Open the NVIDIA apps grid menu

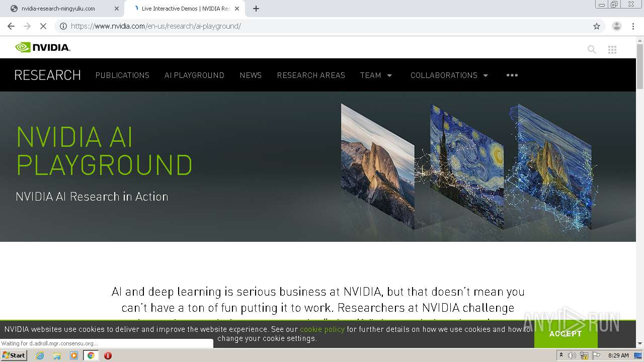(612, 49)
